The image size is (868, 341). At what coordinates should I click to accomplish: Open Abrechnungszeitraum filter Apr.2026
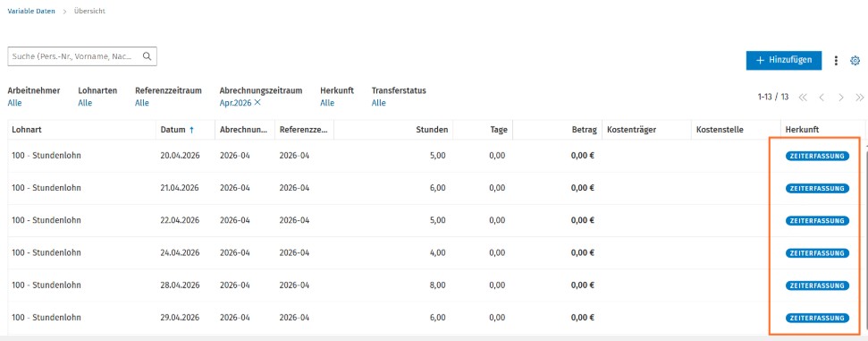pos(235,103)
